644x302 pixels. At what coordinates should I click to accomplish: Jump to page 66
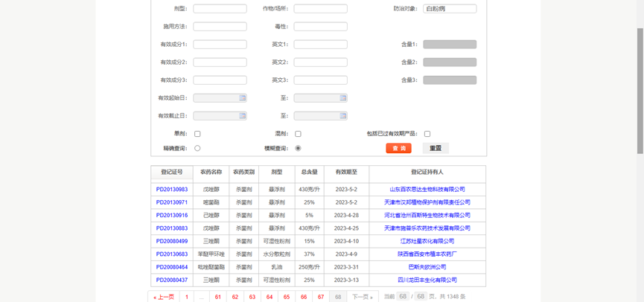(304, 297)
